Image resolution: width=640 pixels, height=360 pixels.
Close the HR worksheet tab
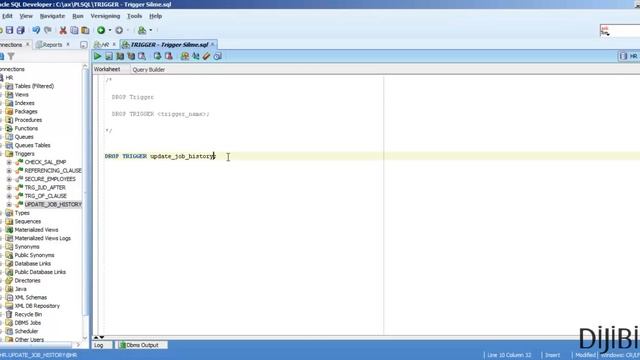point(114,44)
